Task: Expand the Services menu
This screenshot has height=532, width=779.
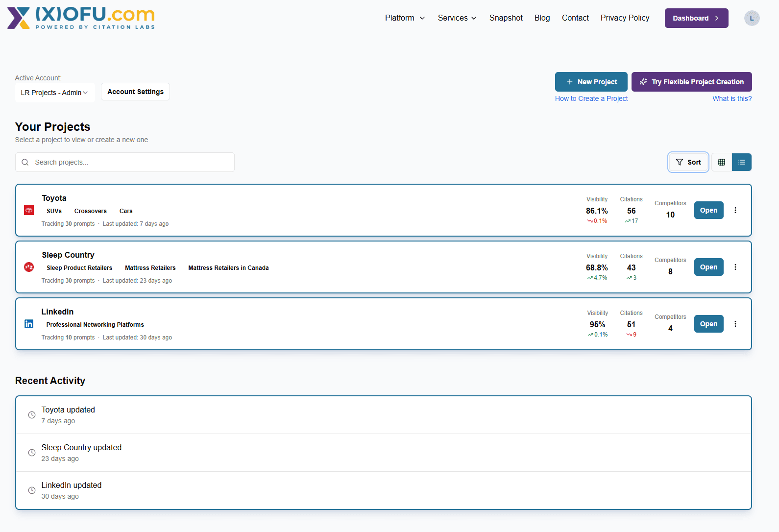Action: 457,18
